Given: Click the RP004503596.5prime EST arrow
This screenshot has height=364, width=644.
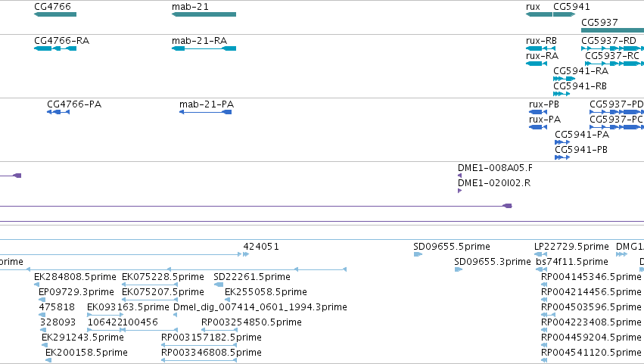Looking at the screenshot, I should click(549, 315).
